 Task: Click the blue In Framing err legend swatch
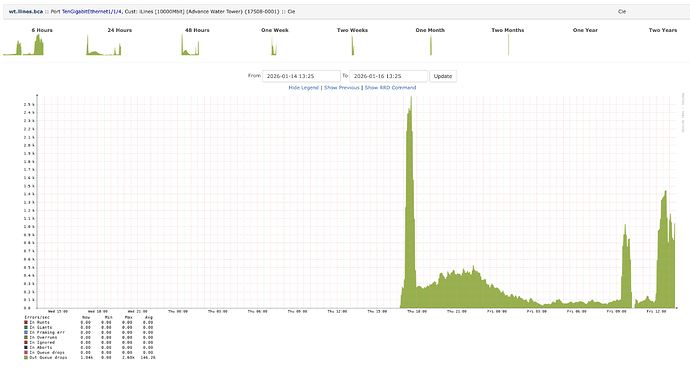(26, 333)
